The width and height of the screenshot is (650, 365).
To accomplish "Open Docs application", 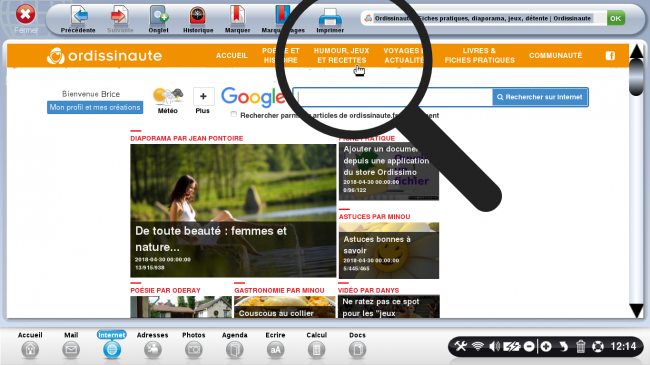I will pyautogui.click(x=357, y=345).
